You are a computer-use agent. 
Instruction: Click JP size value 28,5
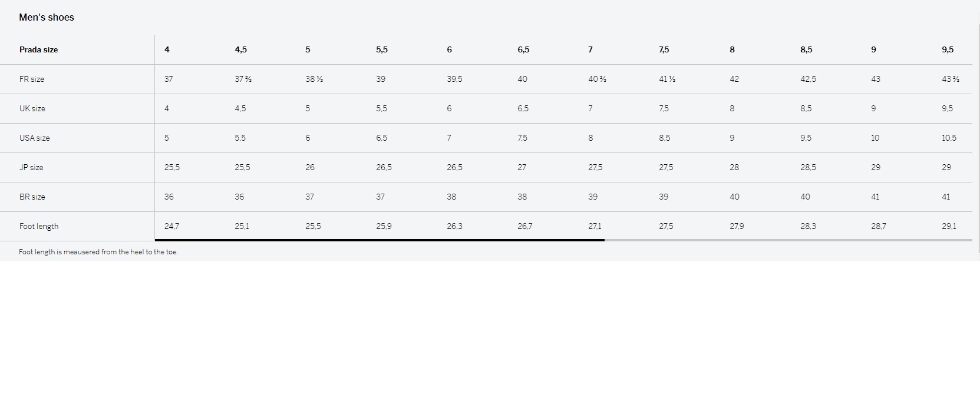809,167
